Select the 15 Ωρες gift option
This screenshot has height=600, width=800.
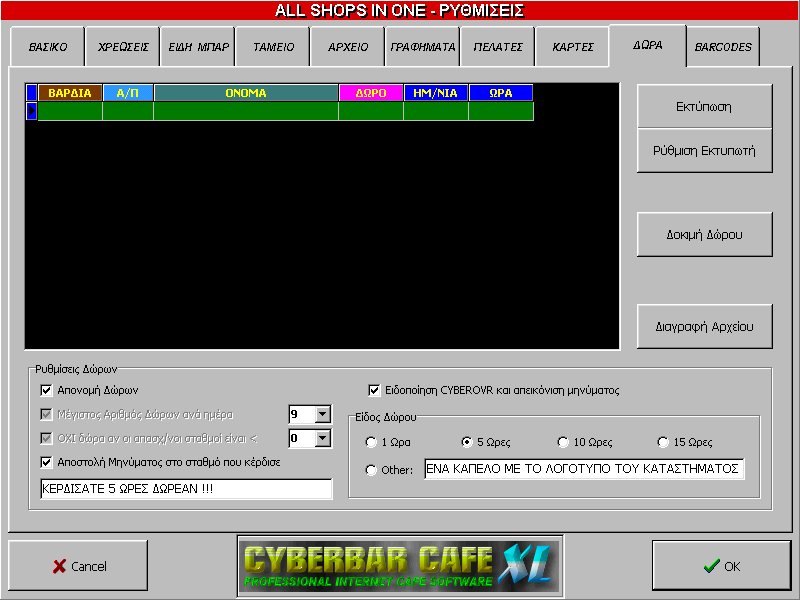coord(663,442)
